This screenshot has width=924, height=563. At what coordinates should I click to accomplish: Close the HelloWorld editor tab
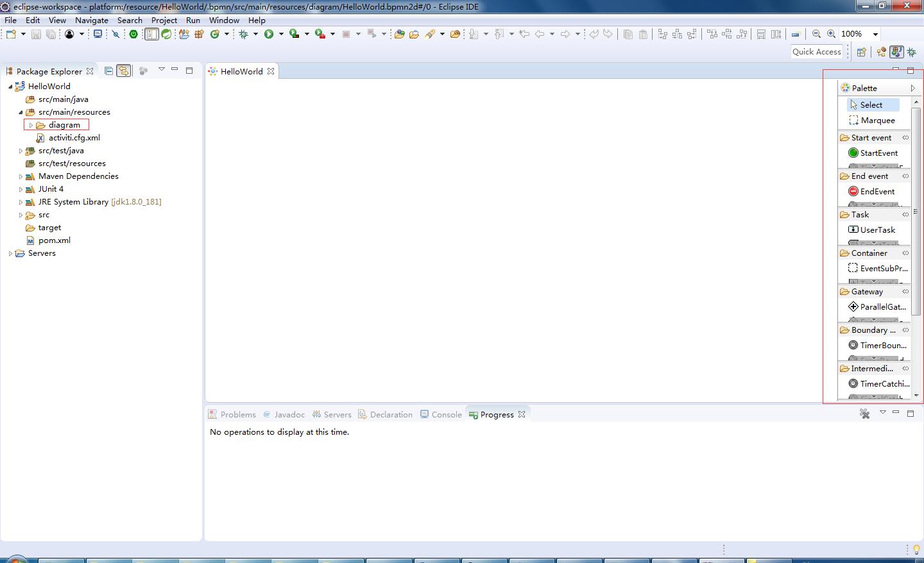pos(271,71)
